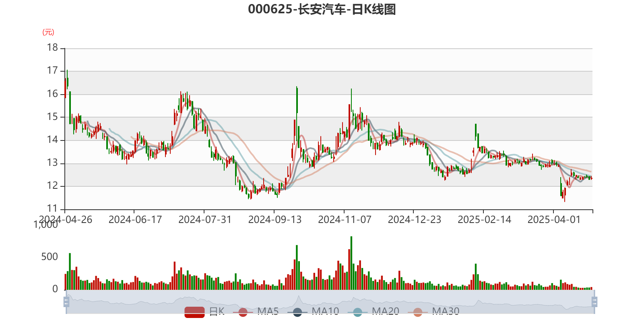Hide the MA30 series via its label
Screen dimensions: 644x322
tap(446, 311)
